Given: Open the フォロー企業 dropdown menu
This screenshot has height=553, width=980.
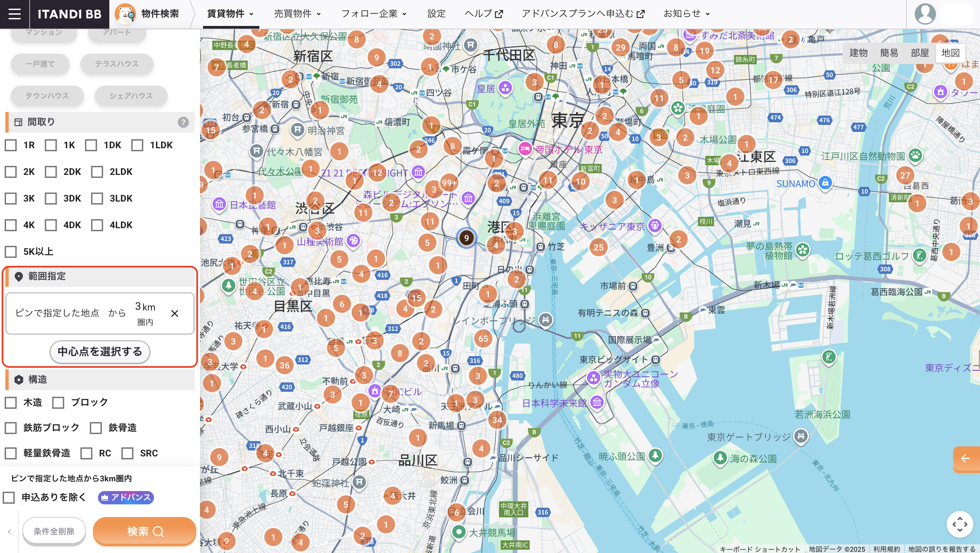Looking at the screenshot, I should point(374,14).
